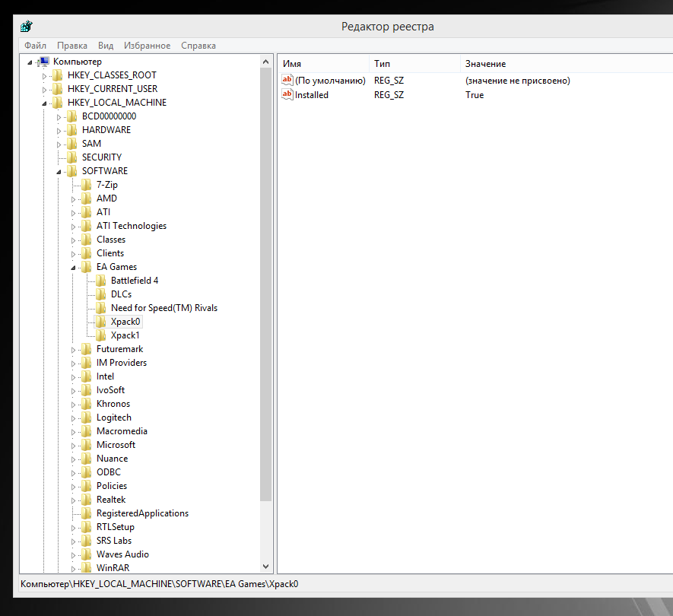673x616 pixels.
Task: Click the SOFTWARE folder icon
Action: coord(72,171)
